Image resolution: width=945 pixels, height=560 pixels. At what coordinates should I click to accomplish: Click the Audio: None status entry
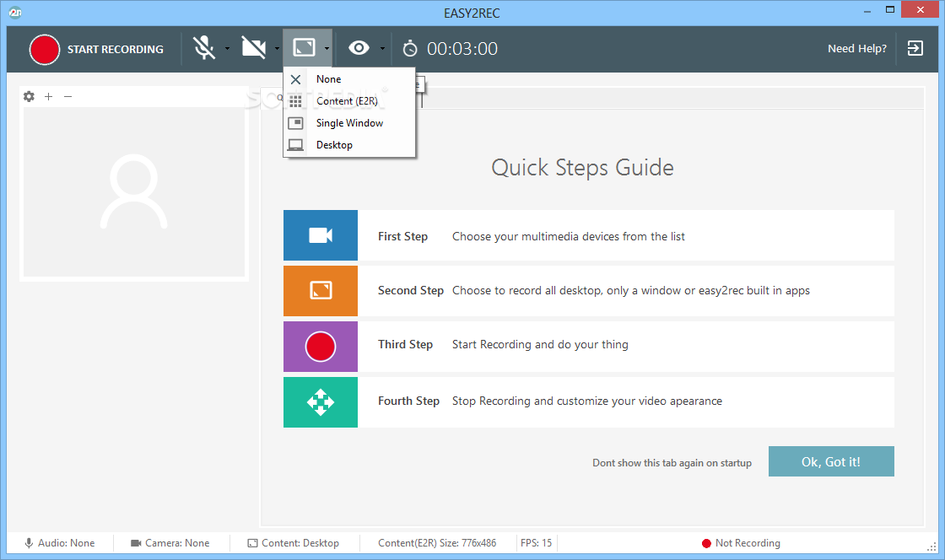coord(60,543)
